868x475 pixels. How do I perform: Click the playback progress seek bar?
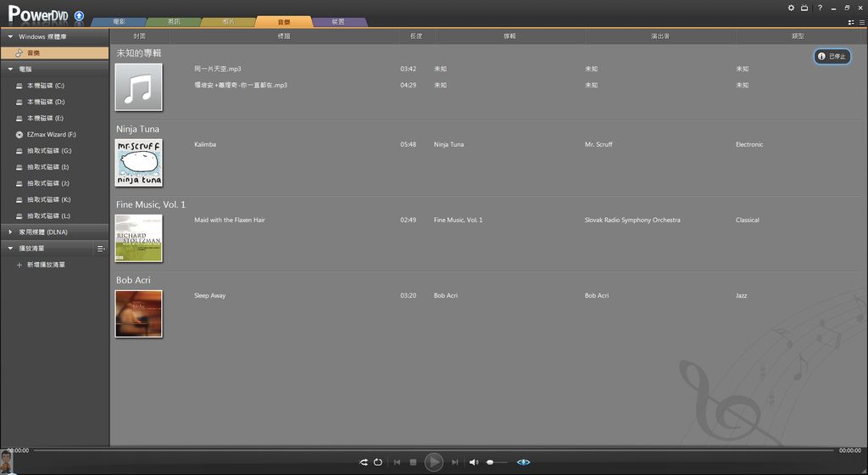433,450
